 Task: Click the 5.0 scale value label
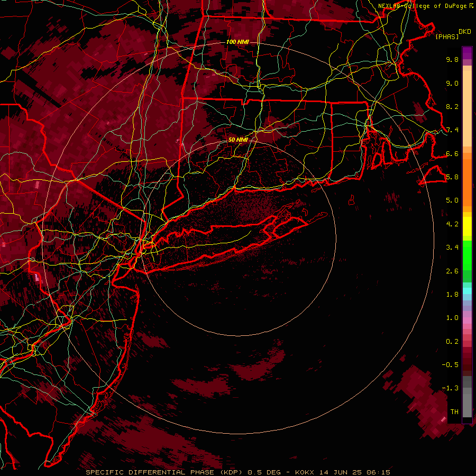click(x=452, y=200)
